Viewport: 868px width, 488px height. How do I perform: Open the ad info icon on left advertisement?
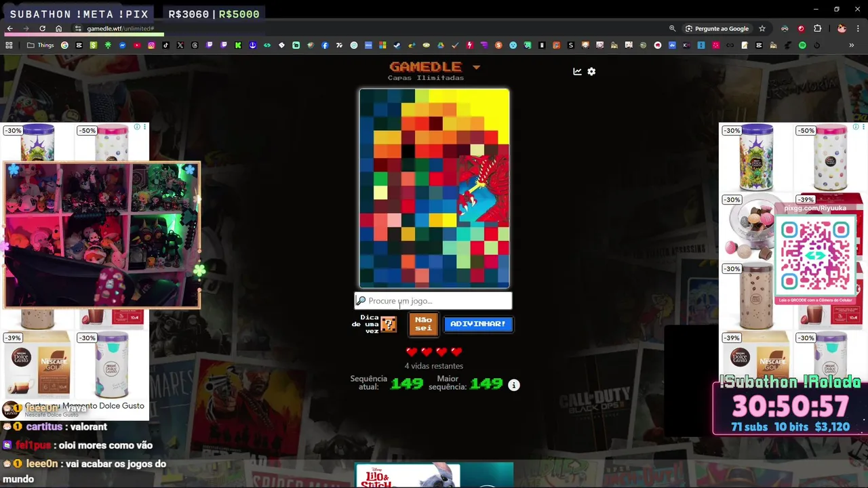pyautogui.click(x=136, y=127)
